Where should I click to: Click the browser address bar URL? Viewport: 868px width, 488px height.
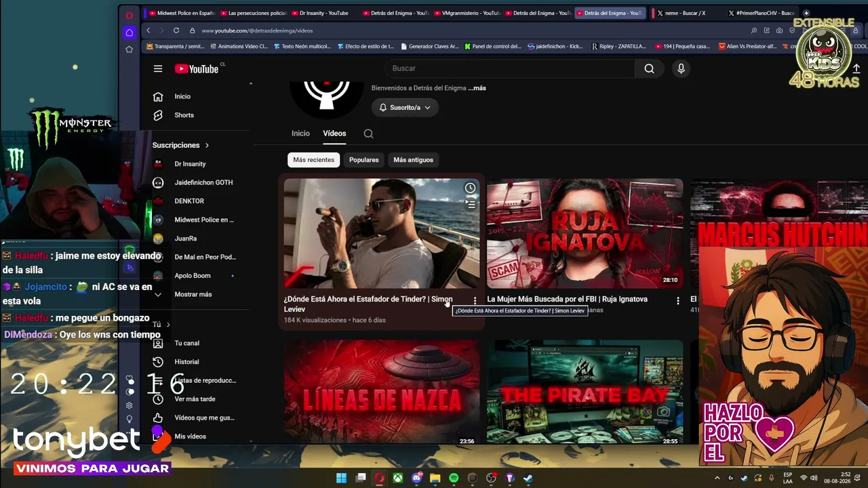257,30
